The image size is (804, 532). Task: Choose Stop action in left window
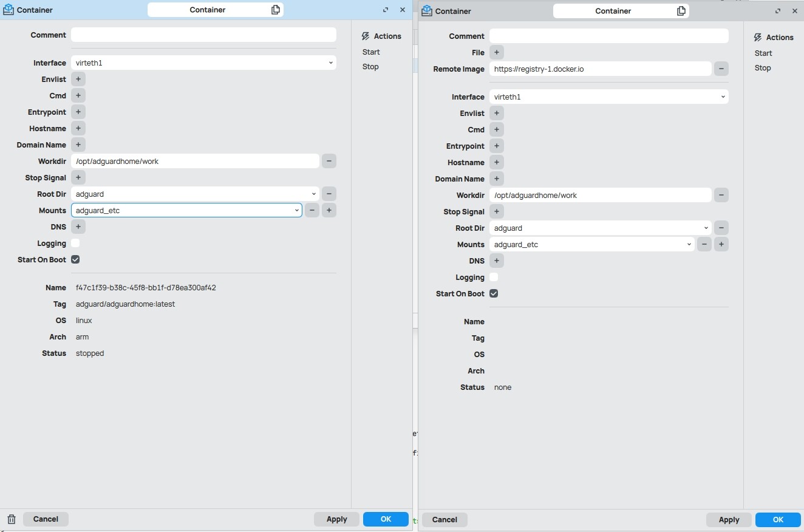click(370, 66)
